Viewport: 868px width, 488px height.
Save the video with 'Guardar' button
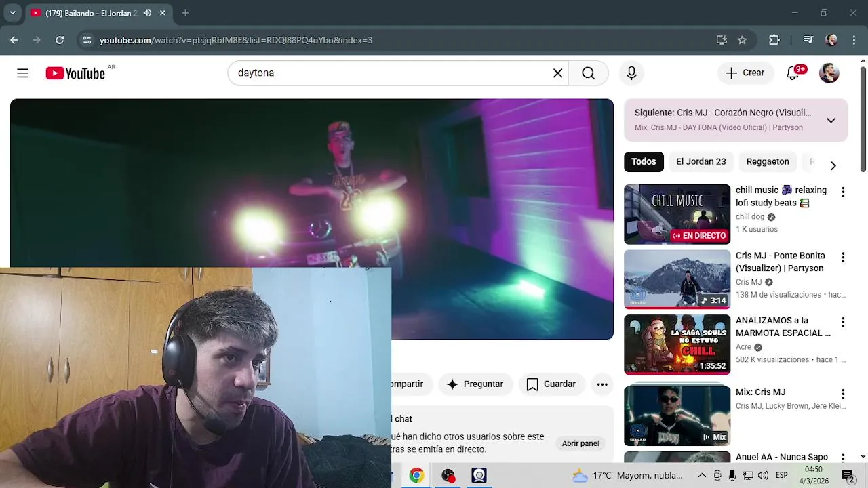[551, 384]
